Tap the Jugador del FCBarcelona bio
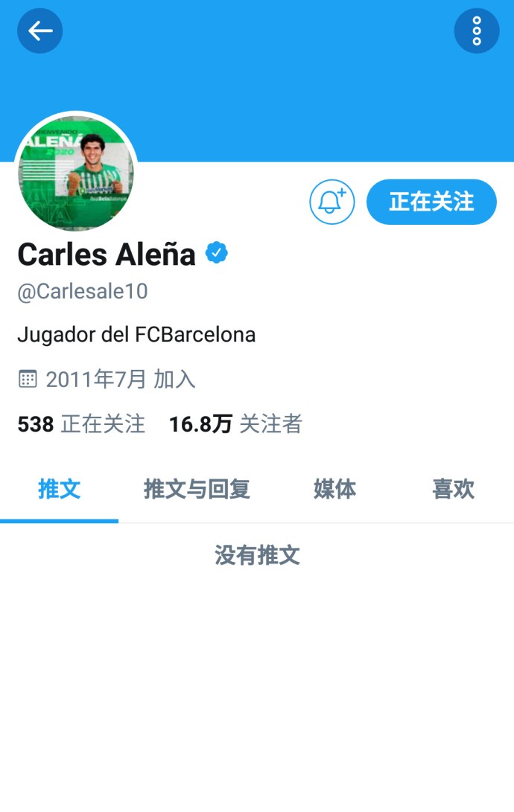This screenshot has height=812, width=514. (136, 335)
